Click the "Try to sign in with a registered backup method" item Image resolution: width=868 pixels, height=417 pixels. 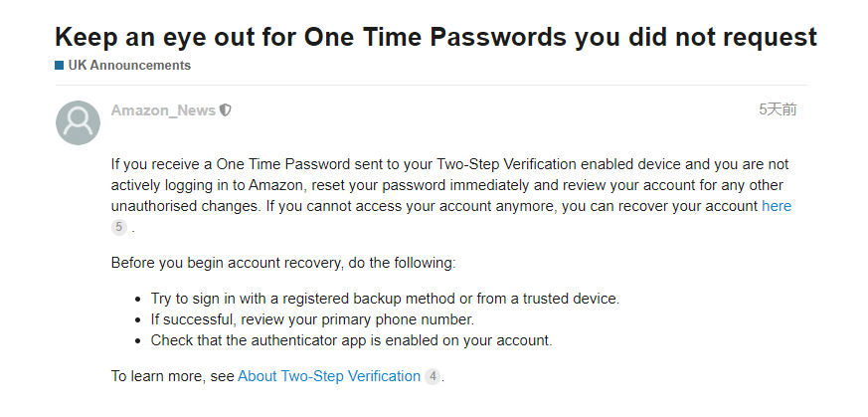(385, 299)
